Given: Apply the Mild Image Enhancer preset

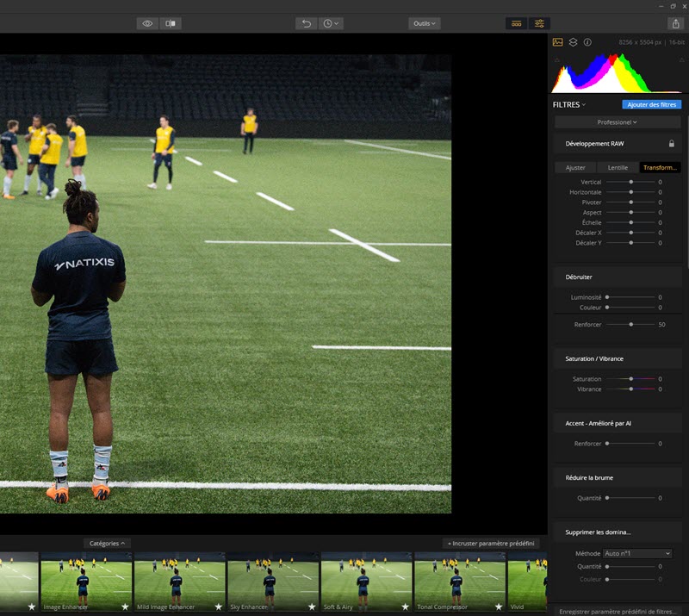Looking at the screenshot, I should click(x=180, y=582).
